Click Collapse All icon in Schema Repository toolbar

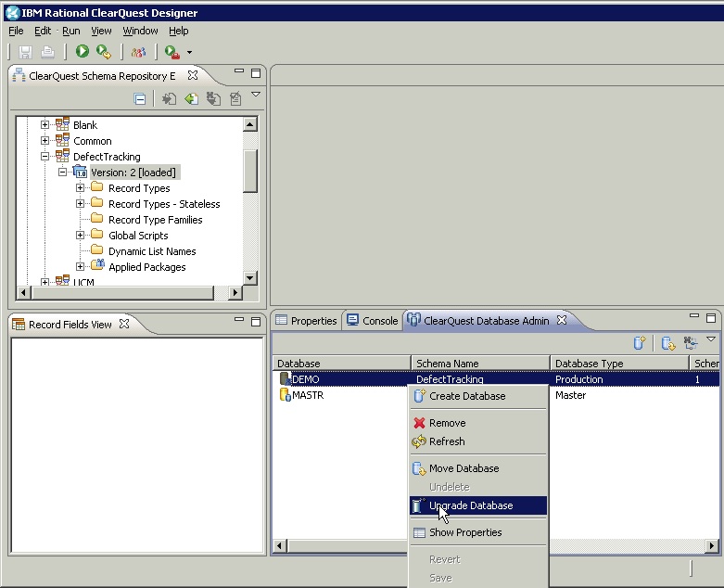pos(139,98)
